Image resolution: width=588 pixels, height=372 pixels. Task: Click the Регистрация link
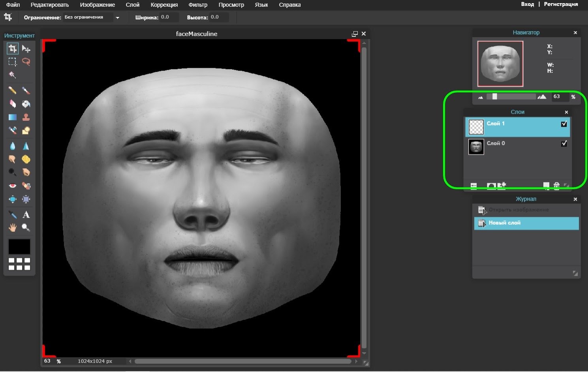click(561, 4)
